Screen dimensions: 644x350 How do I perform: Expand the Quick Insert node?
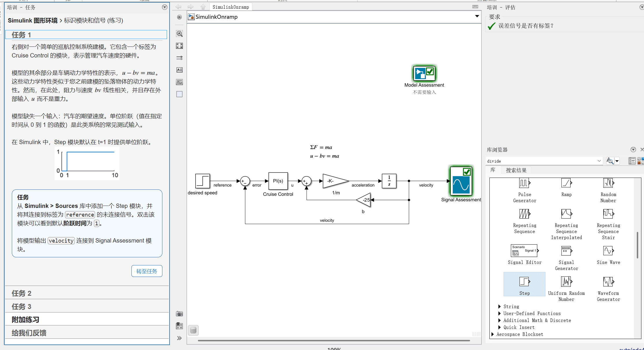pos(500,327)
